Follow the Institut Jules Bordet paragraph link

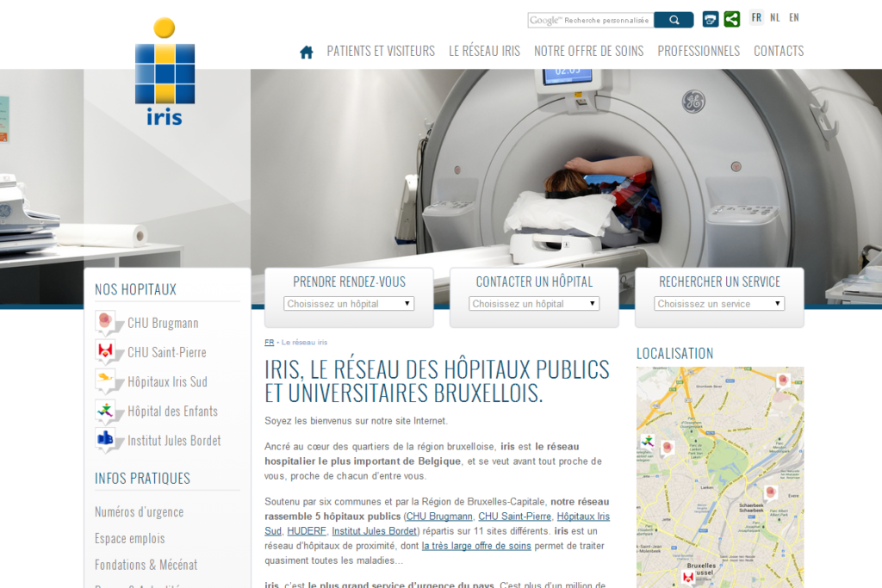[x=375, y=530]
